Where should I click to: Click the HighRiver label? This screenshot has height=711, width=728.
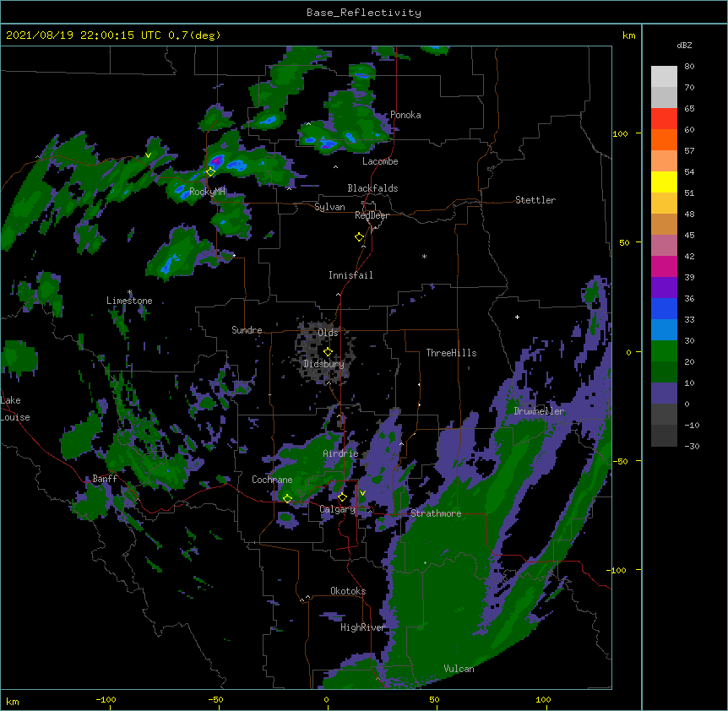pyautogui.click(x=363, y=627)
